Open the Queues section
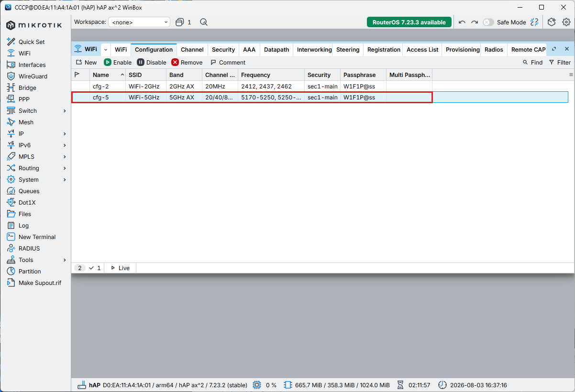 pos(29,191)
